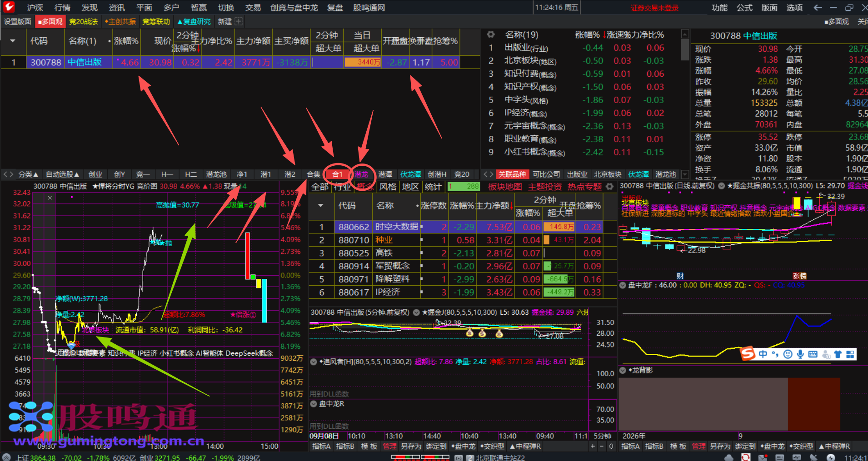Open the 行情 menu
The image size is (868, 461).
click(62, 8)
